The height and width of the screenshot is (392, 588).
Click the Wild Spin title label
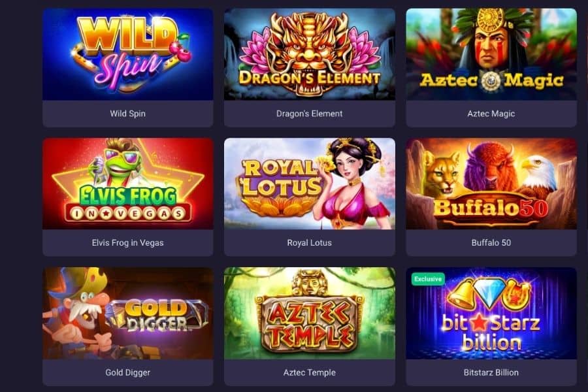coord(128,113)
